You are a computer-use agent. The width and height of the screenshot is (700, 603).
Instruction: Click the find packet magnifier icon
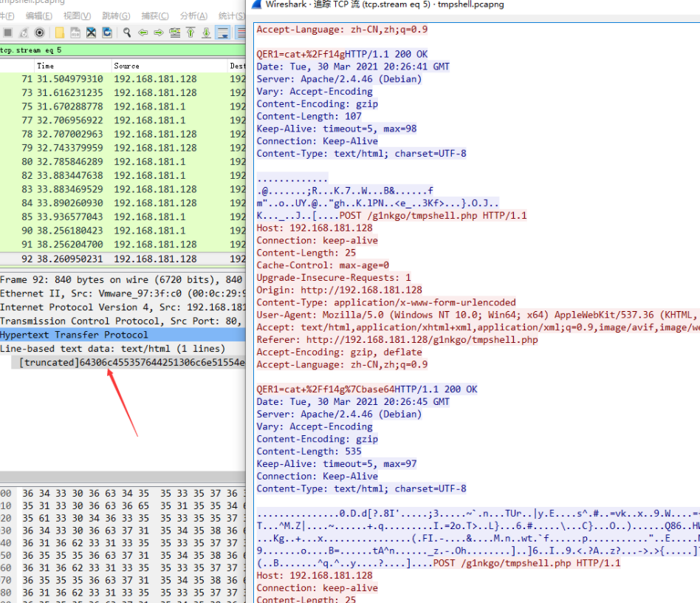coord(127,33)
